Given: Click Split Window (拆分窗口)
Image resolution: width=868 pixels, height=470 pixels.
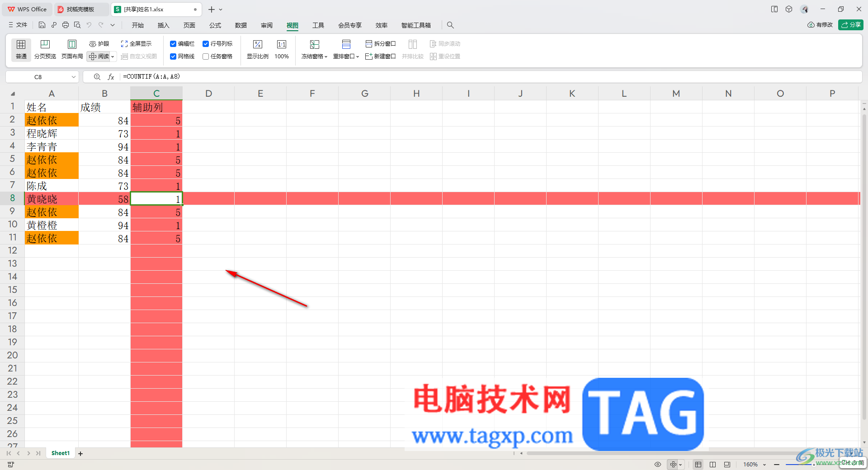Looking at the screenshot, I should tap(381, 44).
